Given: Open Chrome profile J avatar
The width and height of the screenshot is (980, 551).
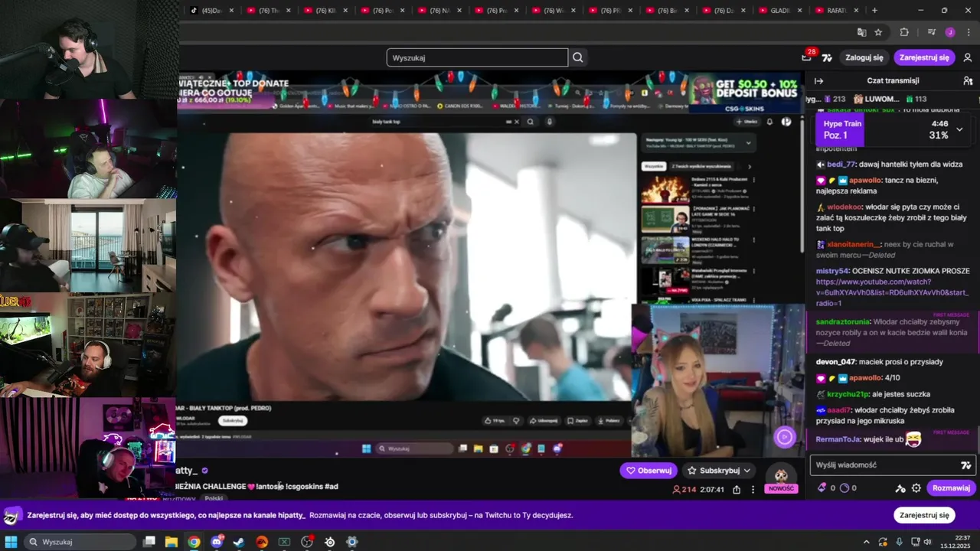Looking at the screenshot, I should coord(950,32).
